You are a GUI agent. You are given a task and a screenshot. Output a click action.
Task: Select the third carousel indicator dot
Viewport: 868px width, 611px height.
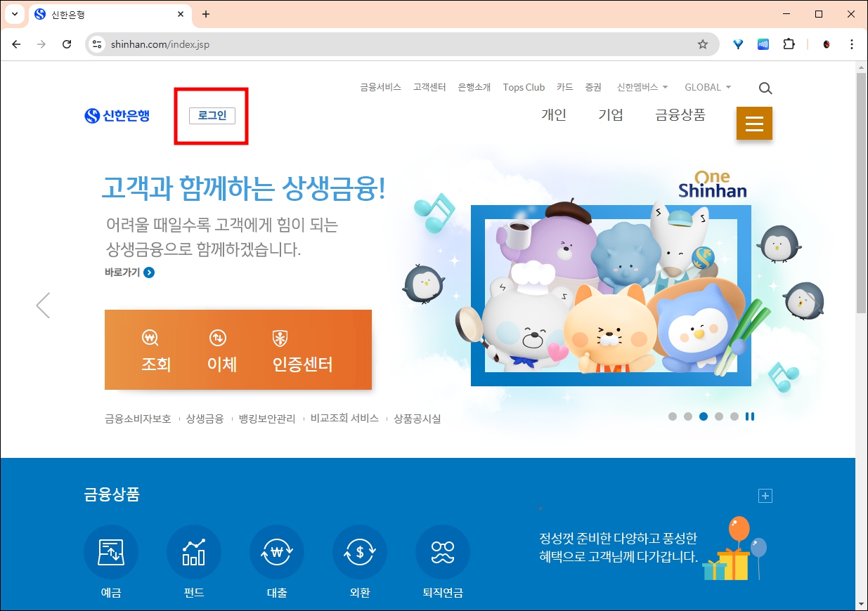704,416
